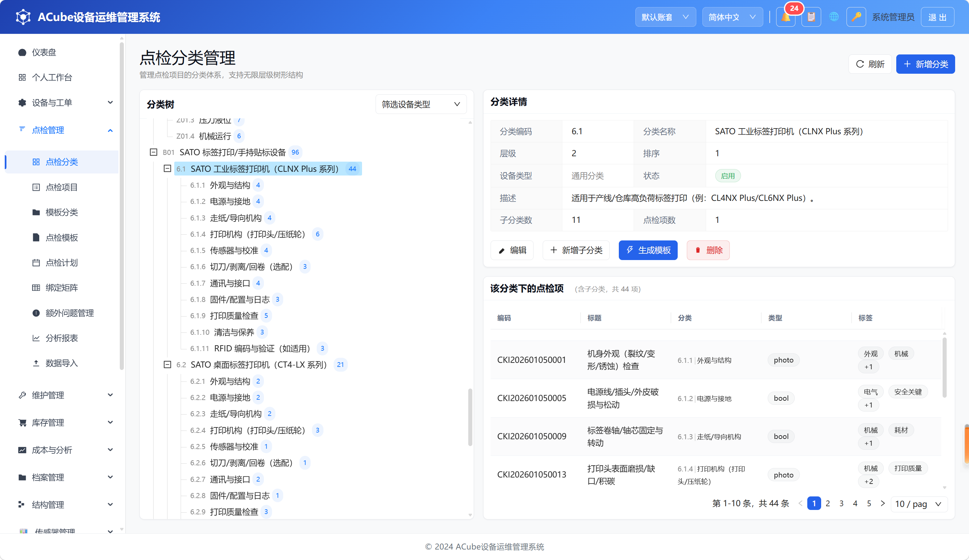Viewport: 969px width, 560px height.
Task: Click the 编辑 edit button
Action: click(x=512, y=250)
